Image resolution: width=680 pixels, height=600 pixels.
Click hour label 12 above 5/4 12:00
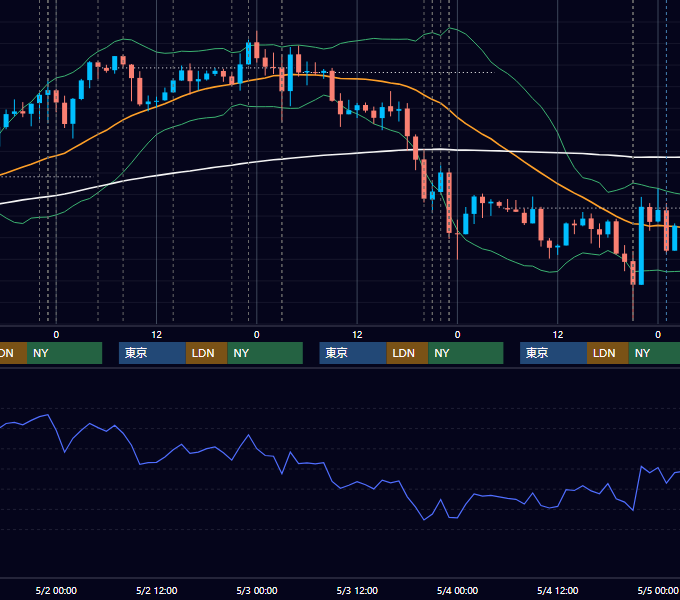point(558,335)
